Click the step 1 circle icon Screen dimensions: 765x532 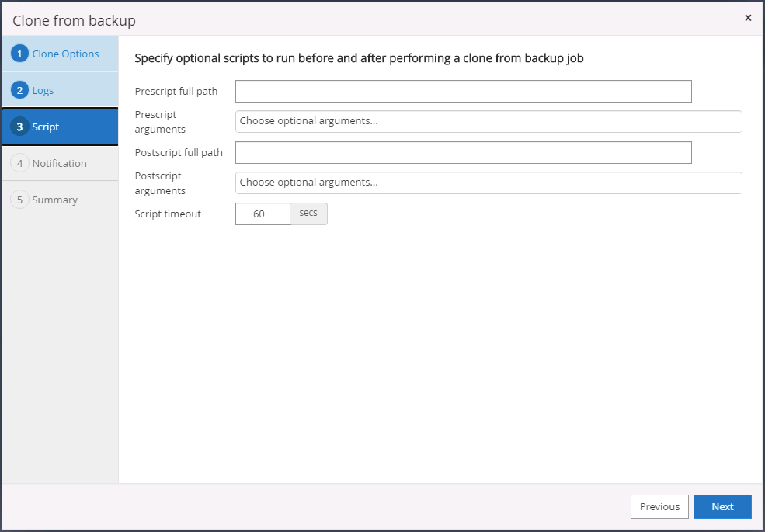coord(19,54)
